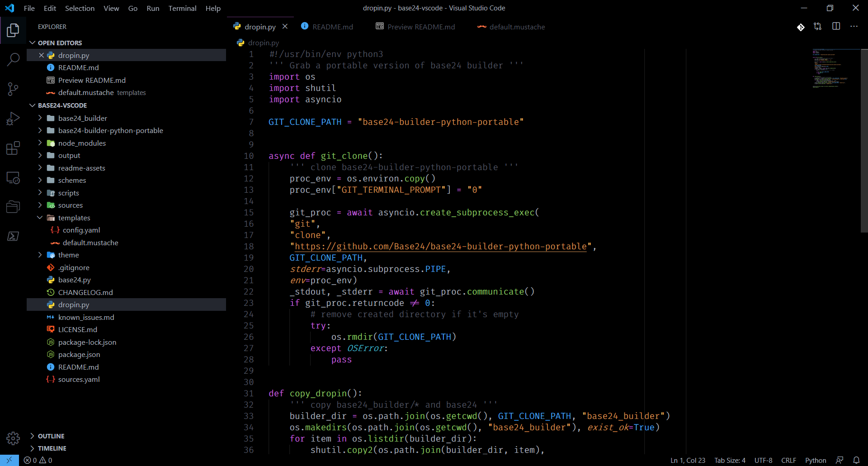
Task: Open known_issues.md in explorer
Action: tap(126, 317)
